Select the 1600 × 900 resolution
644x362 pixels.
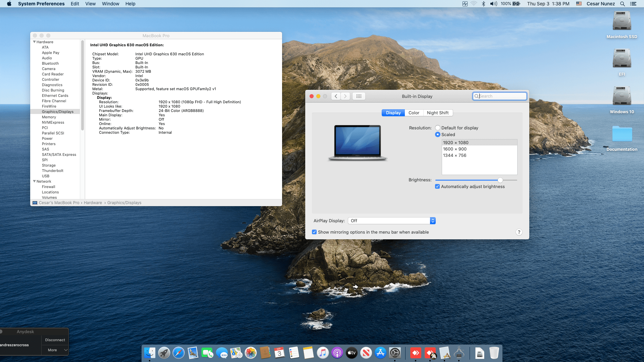(x=479, y=149)
